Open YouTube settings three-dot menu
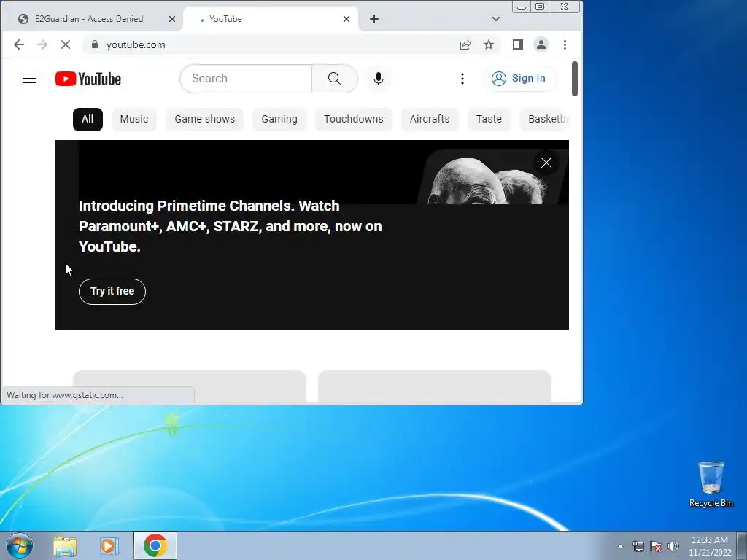The height and width of the screenshot is (560, 747). point(462,79)
